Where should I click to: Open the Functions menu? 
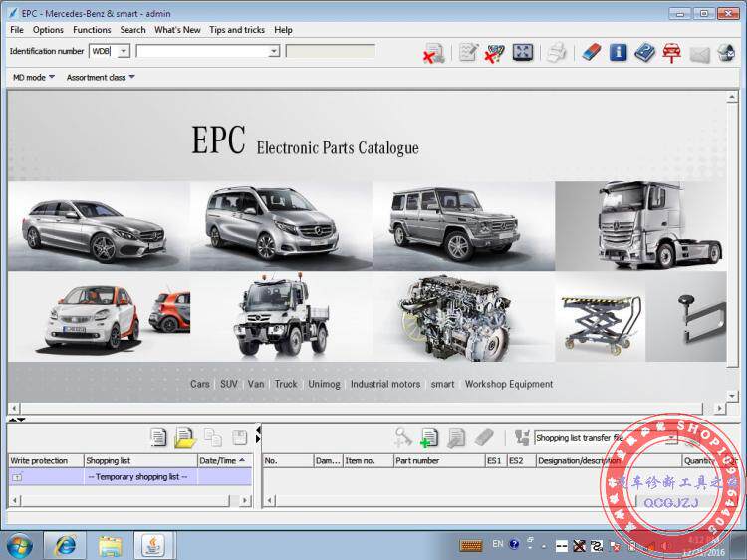(92, 30)
